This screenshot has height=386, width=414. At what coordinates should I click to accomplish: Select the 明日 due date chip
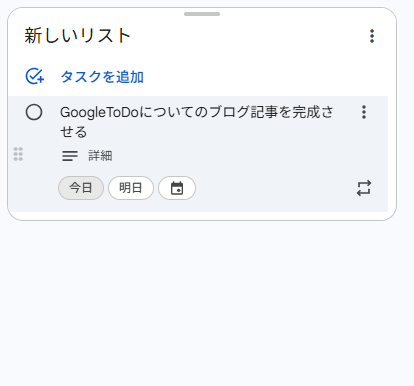click(131, 188)
